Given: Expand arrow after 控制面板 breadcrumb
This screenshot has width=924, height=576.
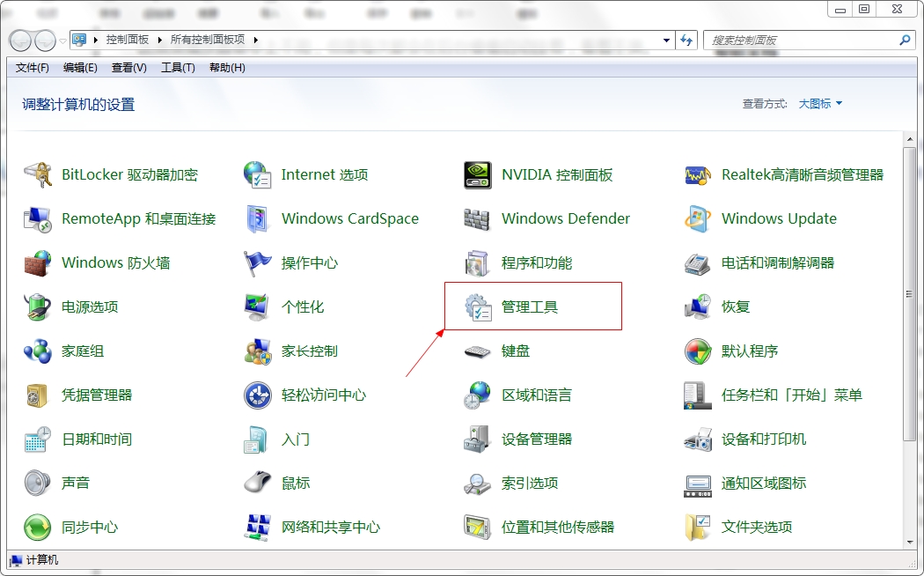Looking at the screenshot, I should 159,41.
